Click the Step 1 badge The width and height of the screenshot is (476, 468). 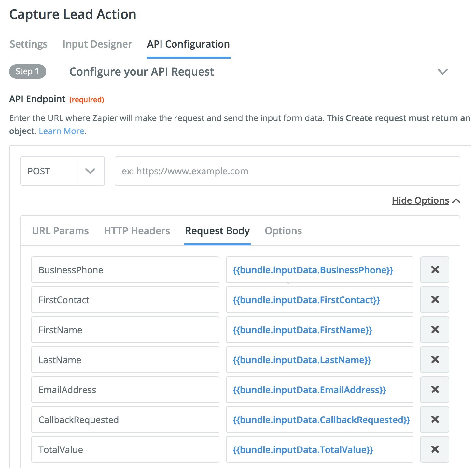pyautogui.click(x=27, y=72)
